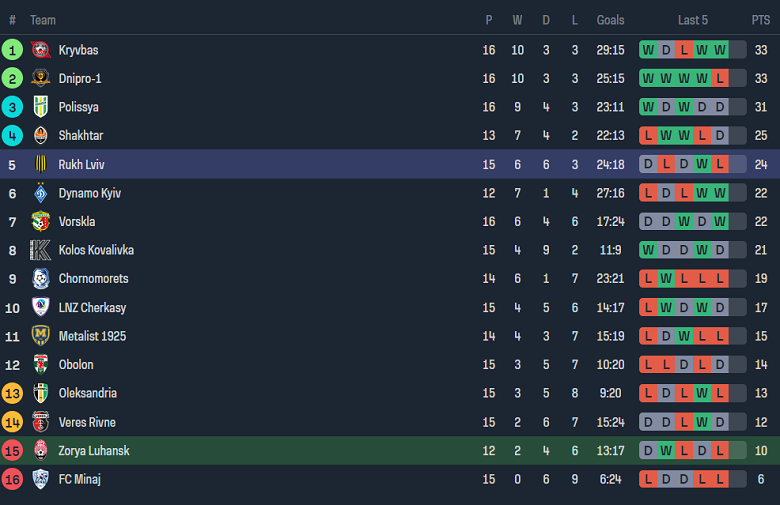780x505 pixels.
Task: Open the Polissya team page
Action: click(x=78, y=107)
